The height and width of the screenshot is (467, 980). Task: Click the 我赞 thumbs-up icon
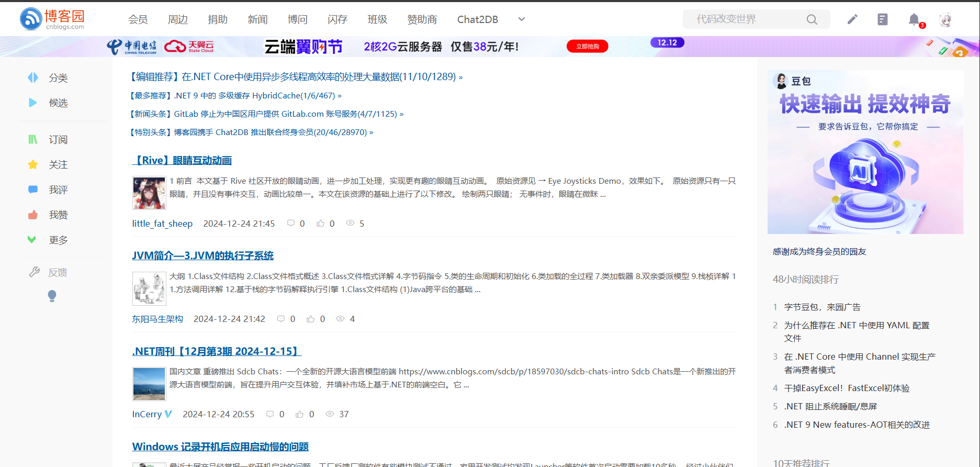[x=33, y=215]
